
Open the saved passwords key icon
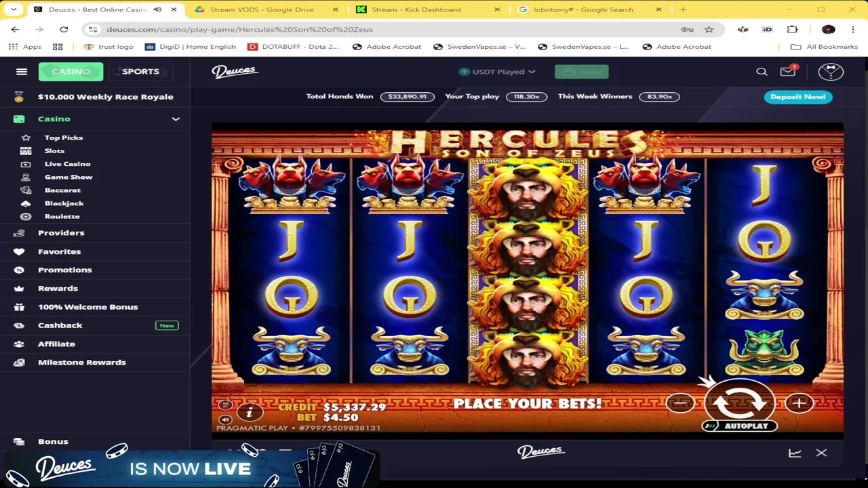point(687,29)
